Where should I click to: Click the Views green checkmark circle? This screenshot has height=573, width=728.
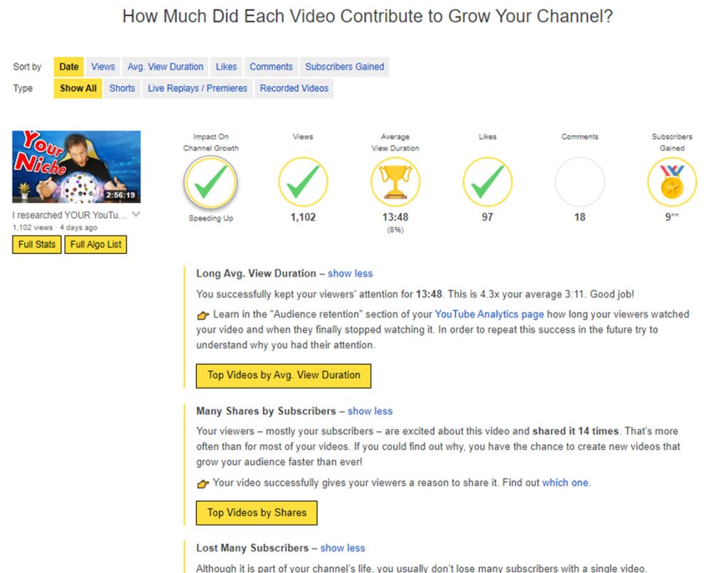(x=303, y=182)
